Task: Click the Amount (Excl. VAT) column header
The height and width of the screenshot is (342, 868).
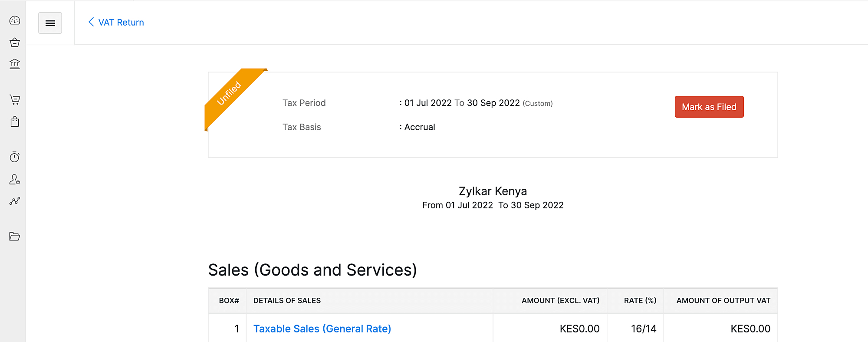Action: pos(560,300)
